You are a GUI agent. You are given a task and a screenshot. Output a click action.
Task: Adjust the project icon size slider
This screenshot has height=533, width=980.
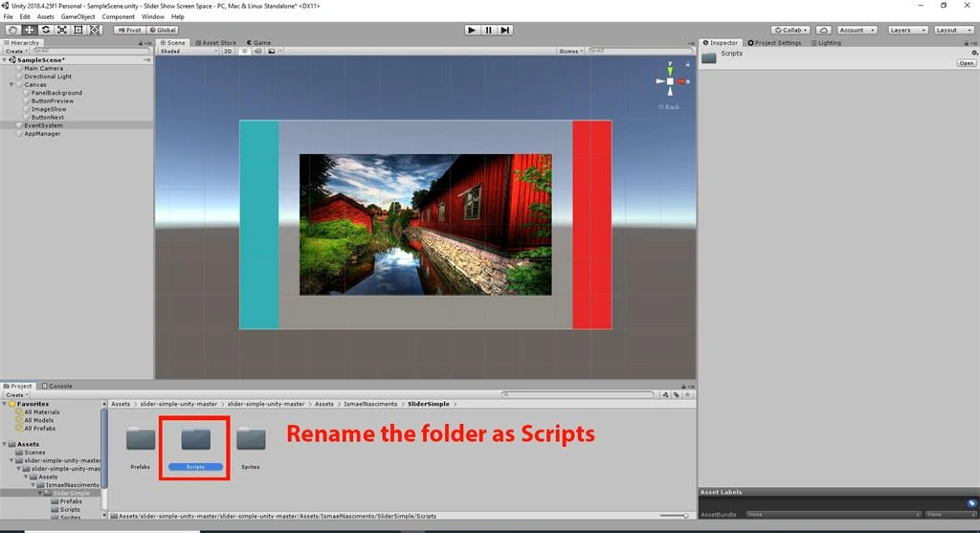tap(675, 516)
